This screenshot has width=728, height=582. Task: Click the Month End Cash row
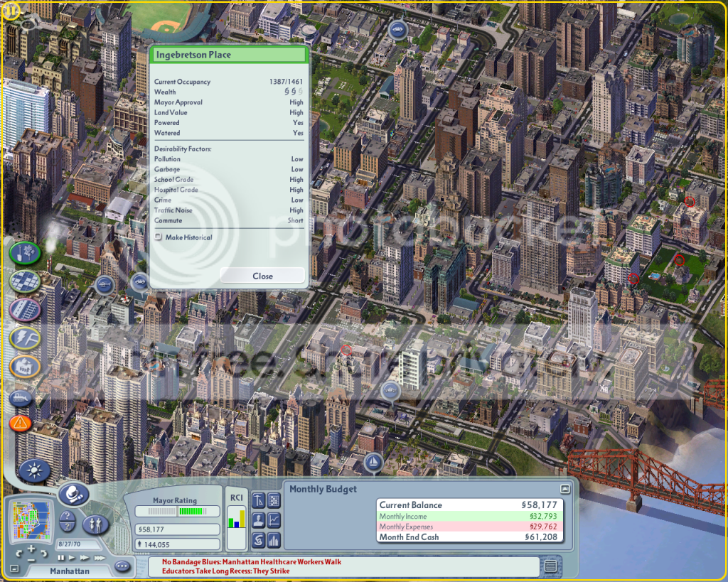click(470, 537)
